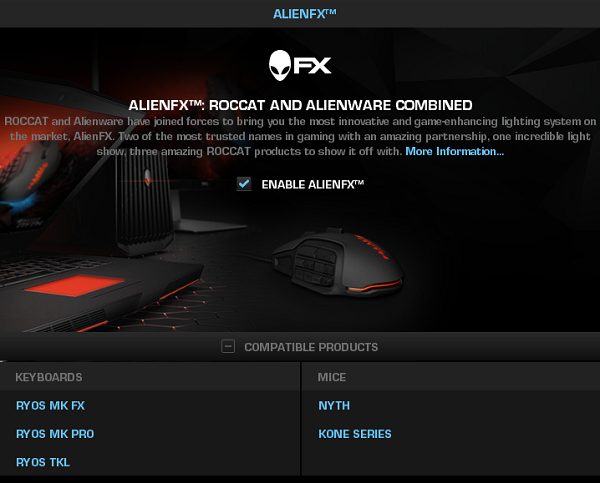Uncheck the Enable AlienFX checkbox

(x=244, y=184)
